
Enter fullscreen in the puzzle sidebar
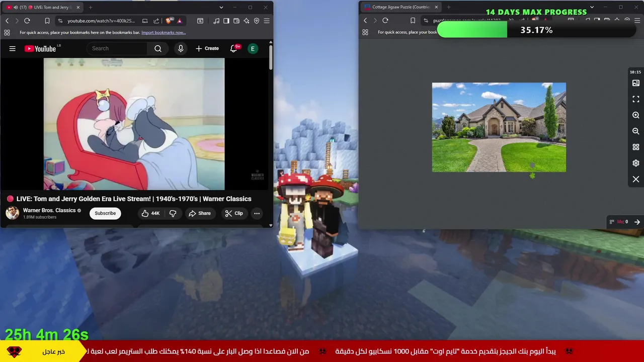tap(636, 99)
